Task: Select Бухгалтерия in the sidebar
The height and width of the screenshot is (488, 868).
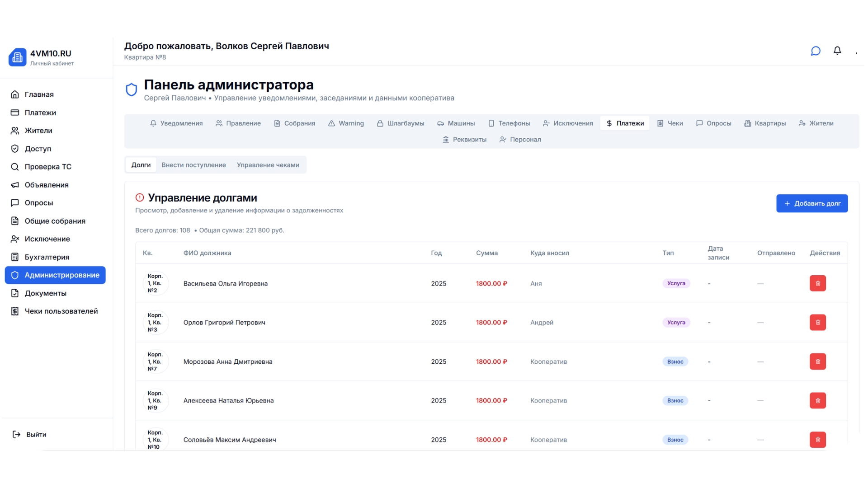Action: 47,257
